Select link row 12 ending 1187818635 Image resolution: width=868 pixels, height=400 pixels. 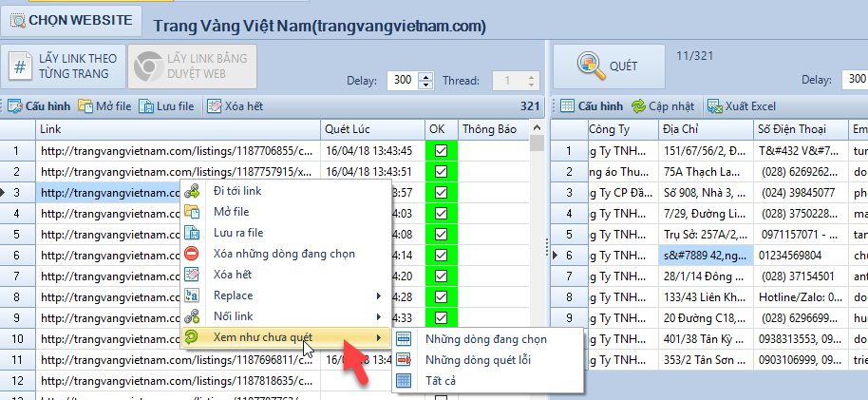point(179,381)
